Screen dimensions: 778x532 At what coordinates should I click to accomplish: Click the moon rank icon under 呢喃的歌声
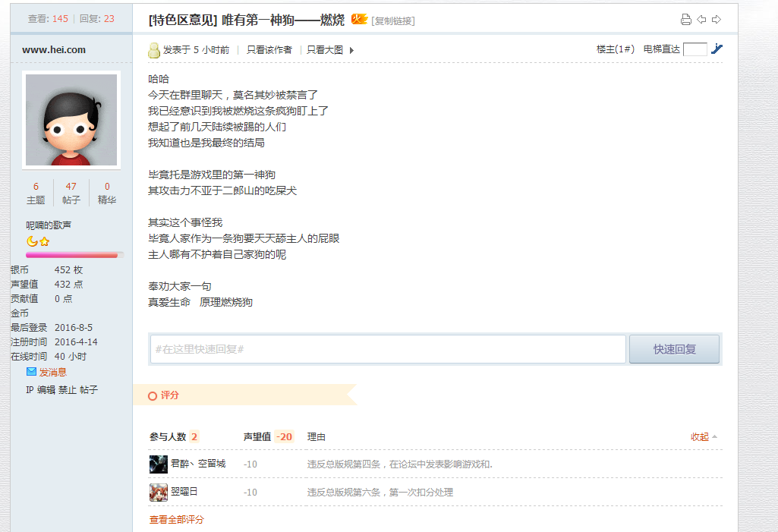30,240
